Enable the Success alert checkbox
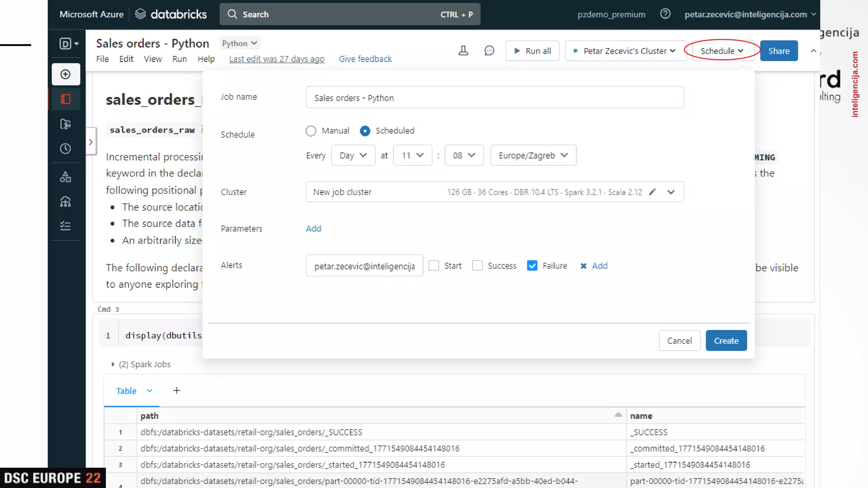Viewport: 868px width, 488px height. (x=477, y=266)
